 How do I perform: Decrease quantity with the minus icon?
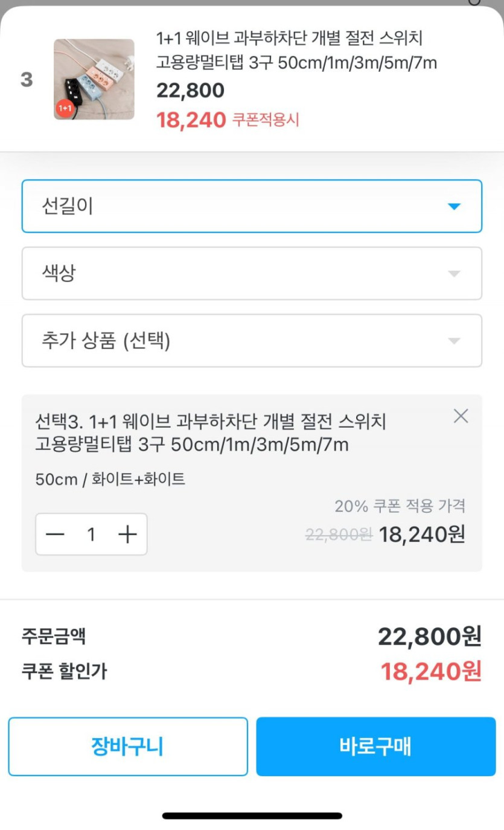point(55,534)
